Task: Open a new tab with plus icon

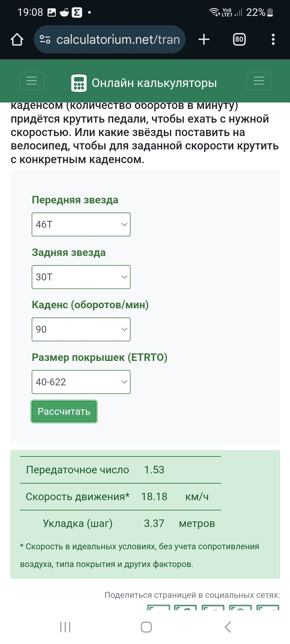Action: [x=204, y=39]
